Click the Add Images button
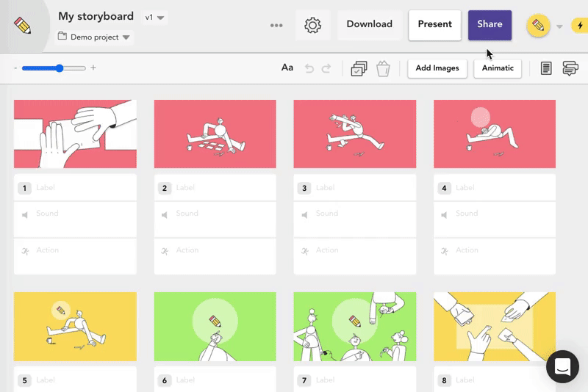Screen dimensions: 588x392 437,68
